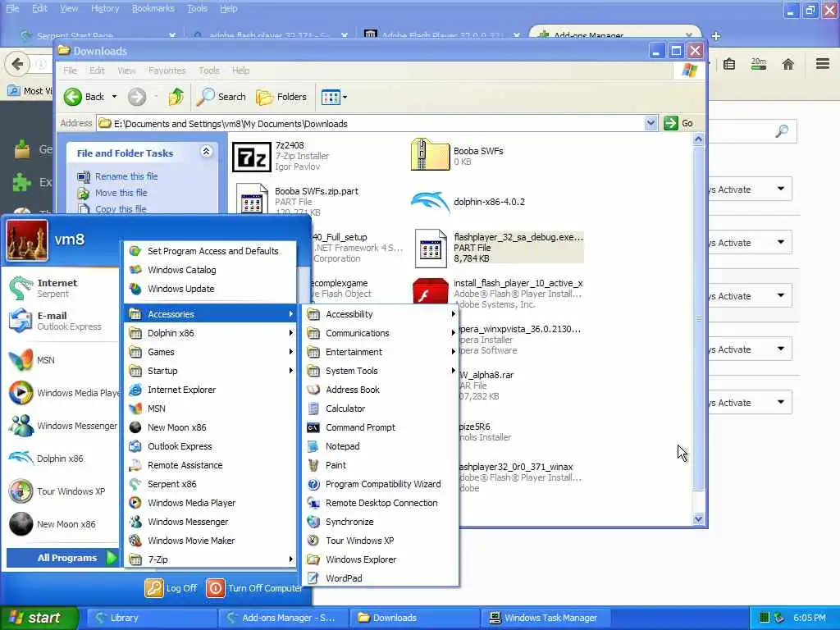
Task: Open Windows Catalog
Action: click(211, 269)
